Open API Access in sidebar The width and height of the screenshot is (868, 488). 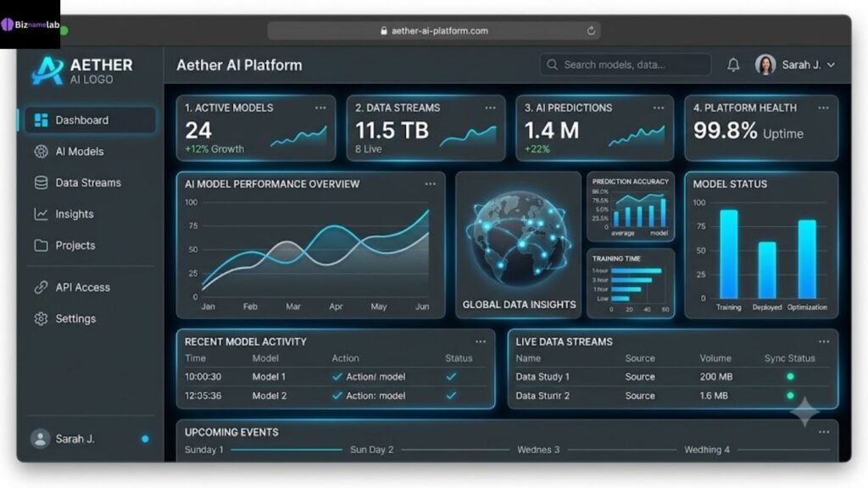click(72, 287)
